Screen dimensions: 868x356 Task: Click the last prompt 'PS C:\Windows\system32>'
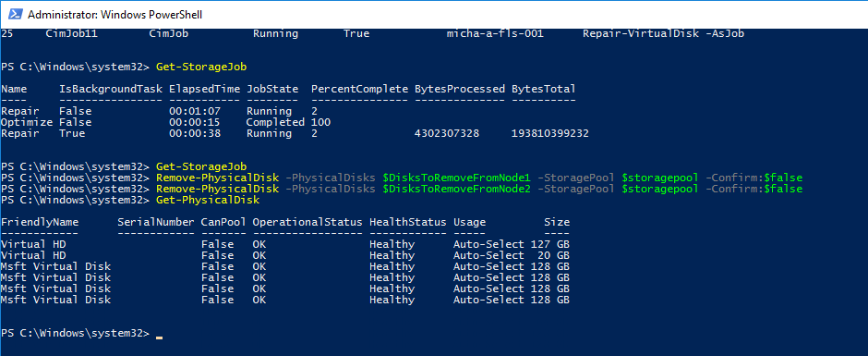coord(76,333)
